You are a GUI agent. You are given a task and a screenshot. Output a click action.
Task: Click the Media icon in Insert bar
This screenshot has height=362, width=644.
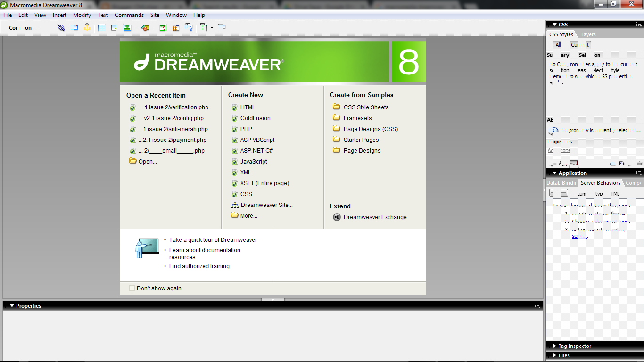145,27
